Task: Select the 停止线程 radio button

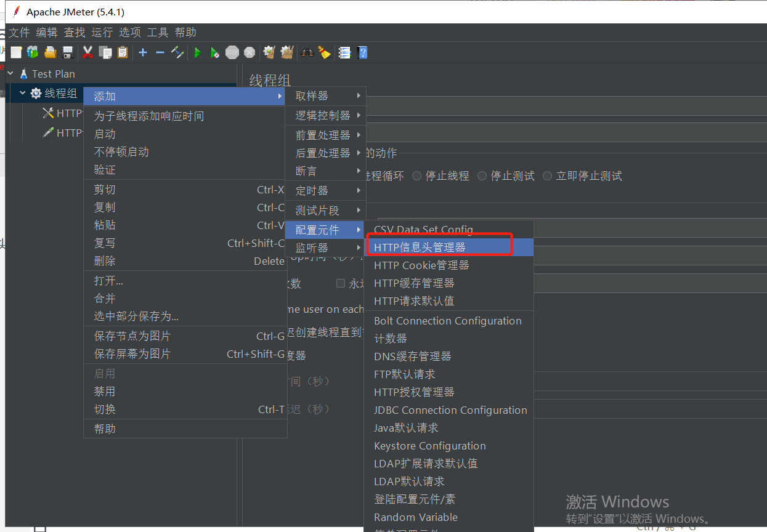Action: (x=416, y=176)
